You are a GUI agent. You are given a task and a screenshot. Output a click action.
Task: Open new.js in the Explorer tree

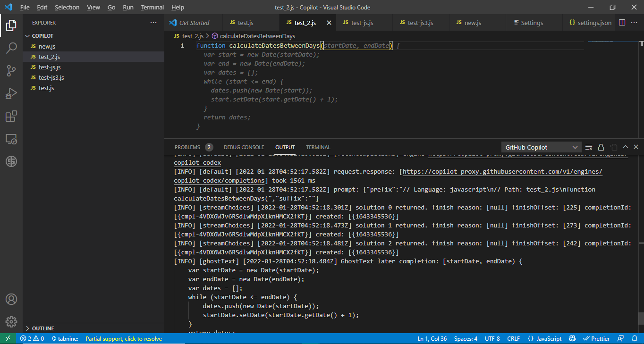[x=93, y=46]
